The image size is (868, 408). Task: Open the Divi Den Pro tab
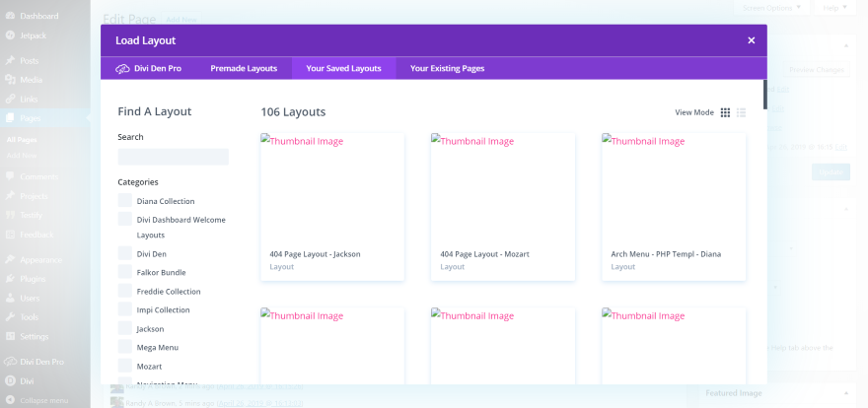point(148,69)
